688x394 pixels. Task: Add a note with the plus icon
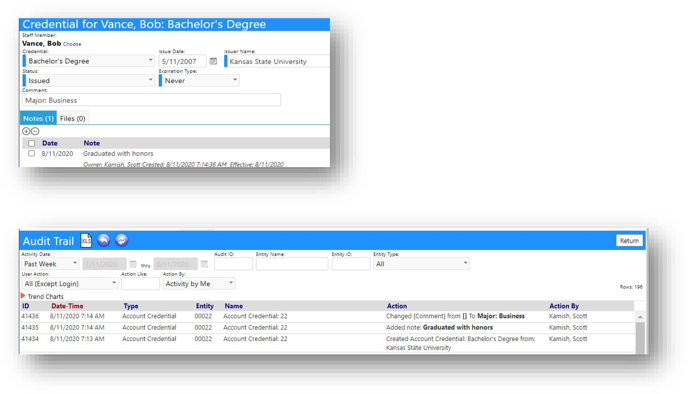(26, 131)
